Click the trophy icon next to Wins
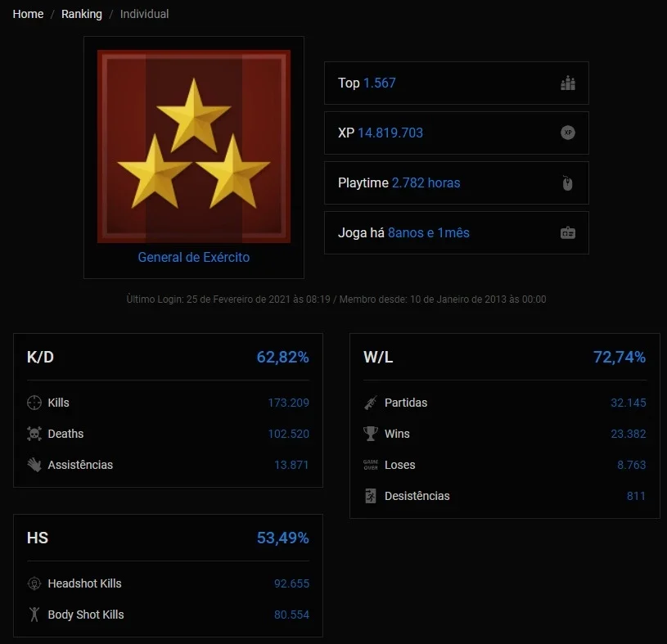Viewport: 667px width, 644px height. click(x=371, y=434)
